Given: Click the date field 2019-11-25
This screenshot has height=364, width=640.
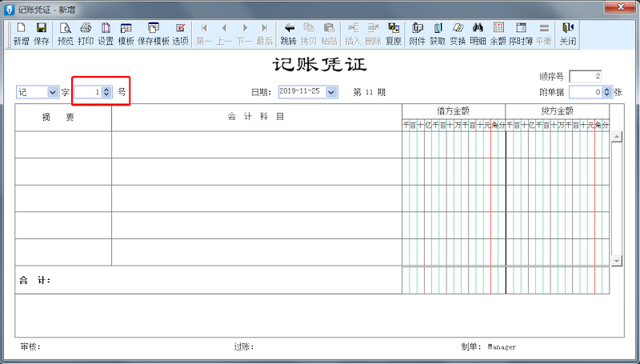Looking at the screenshot, I should tap(302, 92).
